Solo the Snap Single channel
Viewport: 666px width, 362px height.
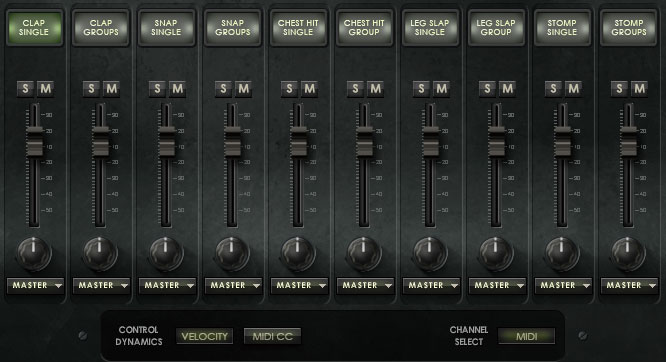point(158,89)
